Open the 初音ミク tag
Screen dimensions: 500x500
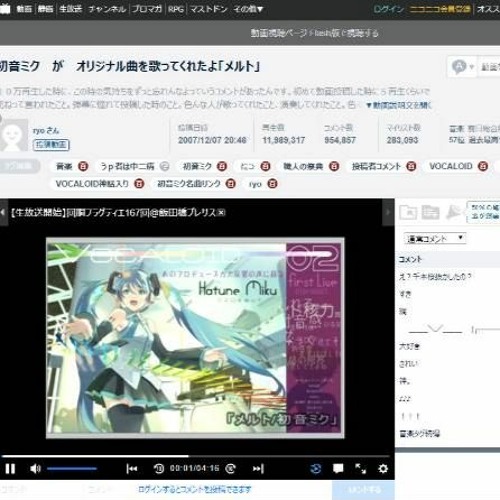pos(197,166)
